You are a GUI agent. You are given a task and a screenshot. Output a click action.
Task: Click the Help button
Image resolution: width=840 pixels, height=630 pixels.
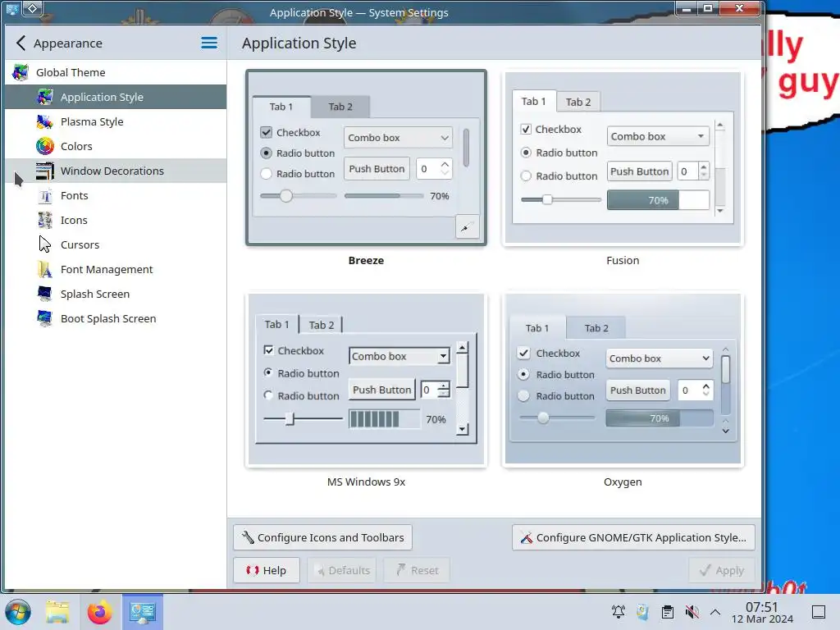(x=267, y=571)
